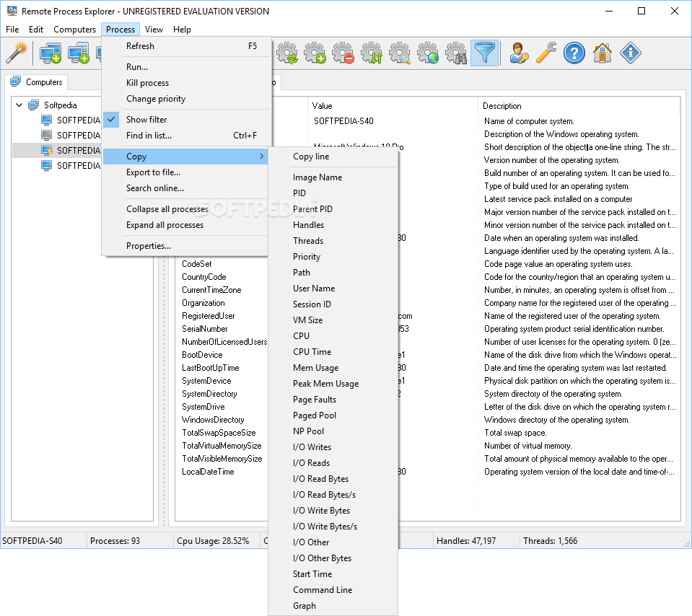
Task: Copy the Graph field
Action: [x=333, y=606]
